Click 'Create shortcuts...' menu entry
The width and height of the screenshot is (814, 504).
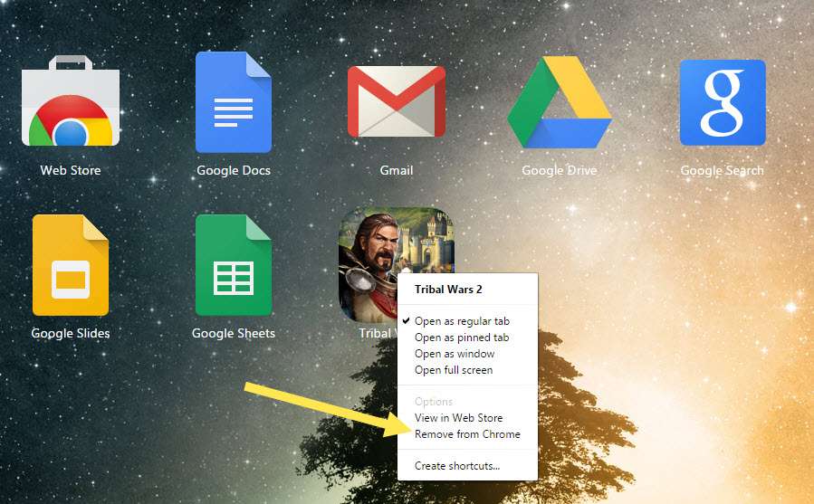click(456, 466)
